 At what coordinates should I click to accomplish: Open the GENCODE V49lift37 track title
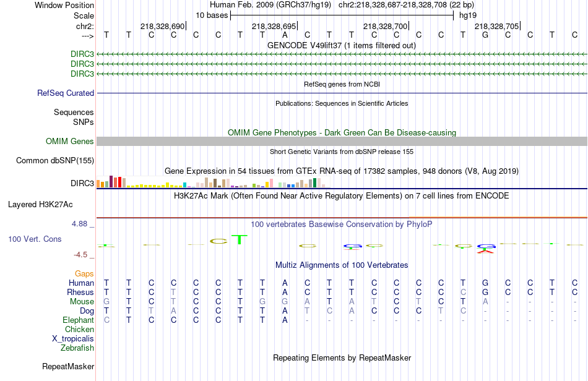[x=342, y=45]
